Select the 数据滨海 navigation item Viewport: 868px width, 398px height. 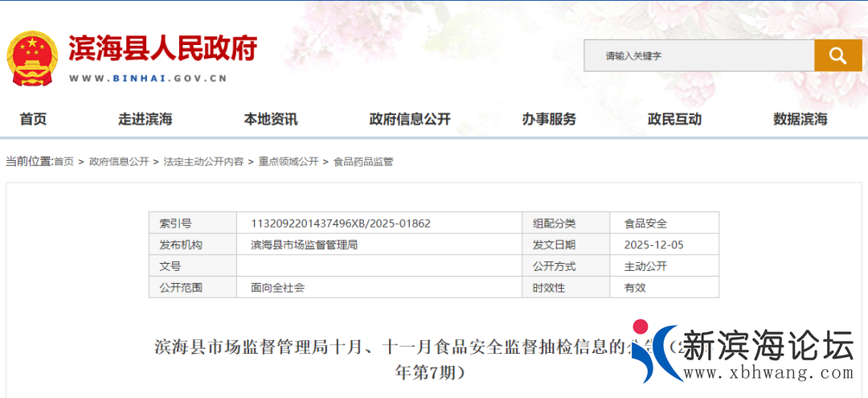point(800,119)
